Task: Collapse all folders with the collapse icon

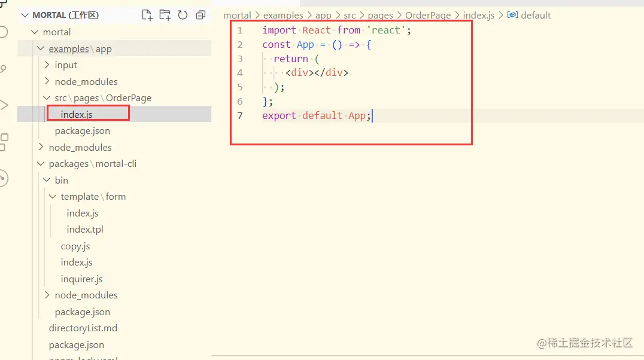Action: [x=201, y=15]
